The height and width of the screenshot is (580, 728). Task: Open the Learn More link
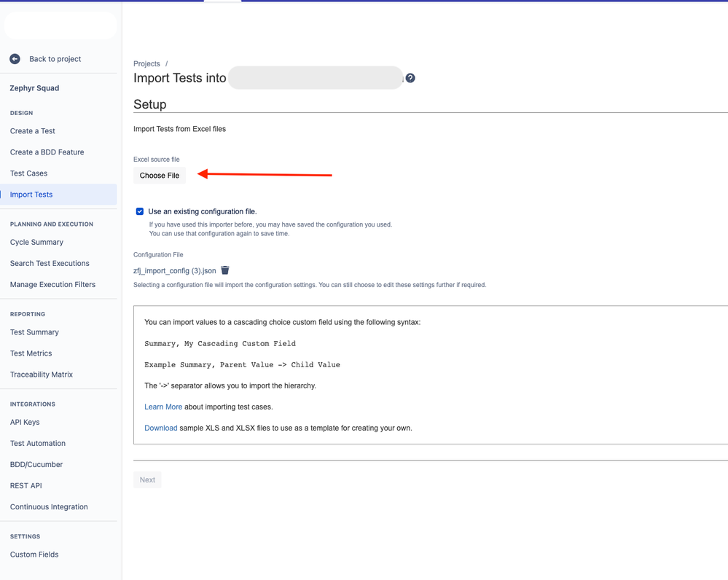pos(163,407)
